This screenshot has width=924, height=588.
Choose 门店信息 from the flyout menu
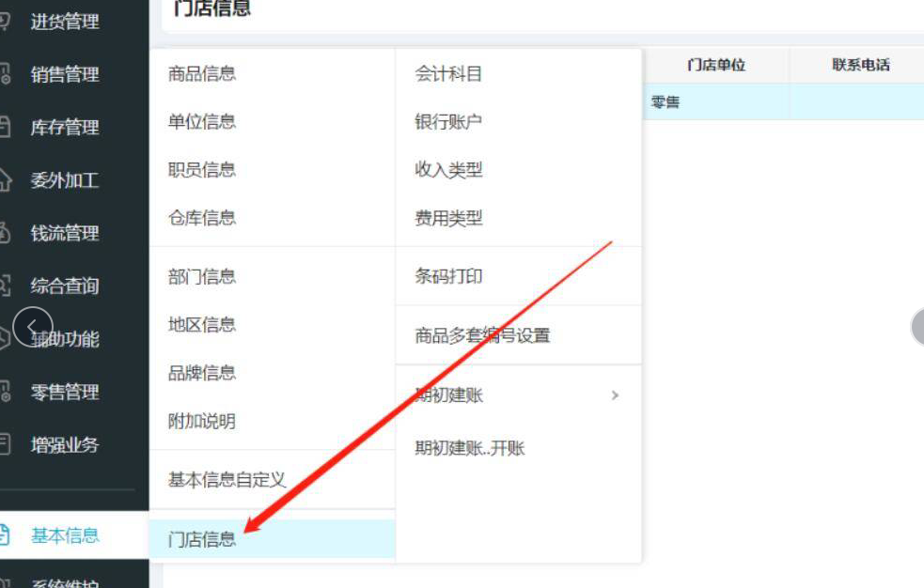coord(202,539)
